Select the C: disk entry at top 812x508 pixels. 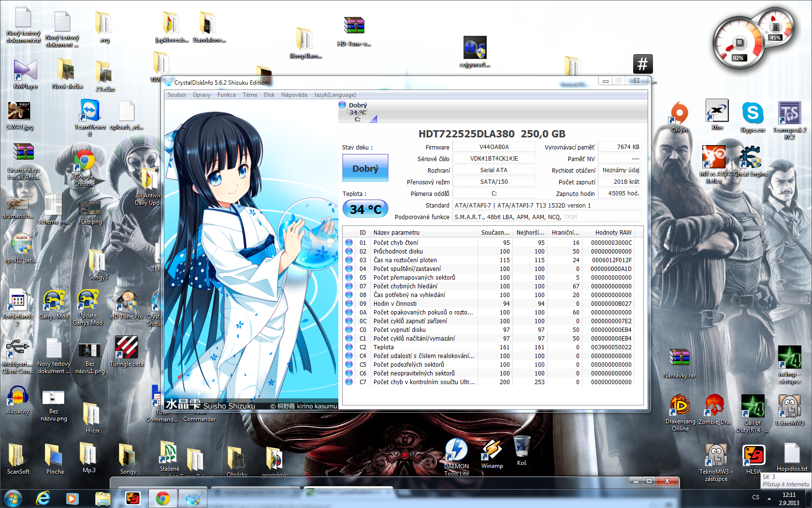coord(358,112)
